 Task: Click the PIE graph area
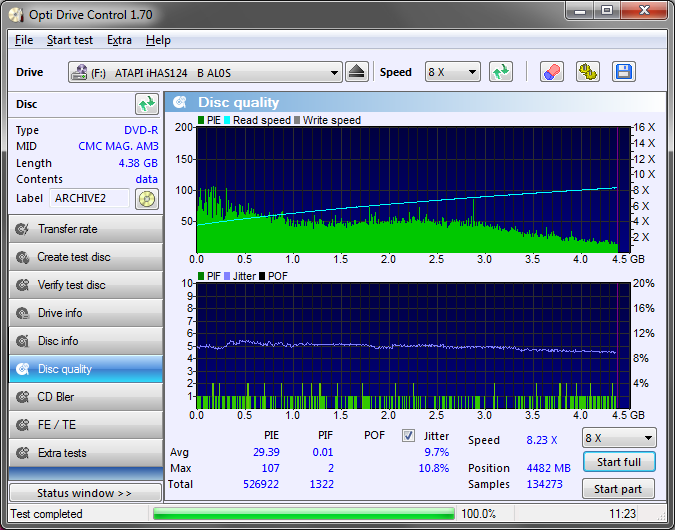[x=413, y=189]
